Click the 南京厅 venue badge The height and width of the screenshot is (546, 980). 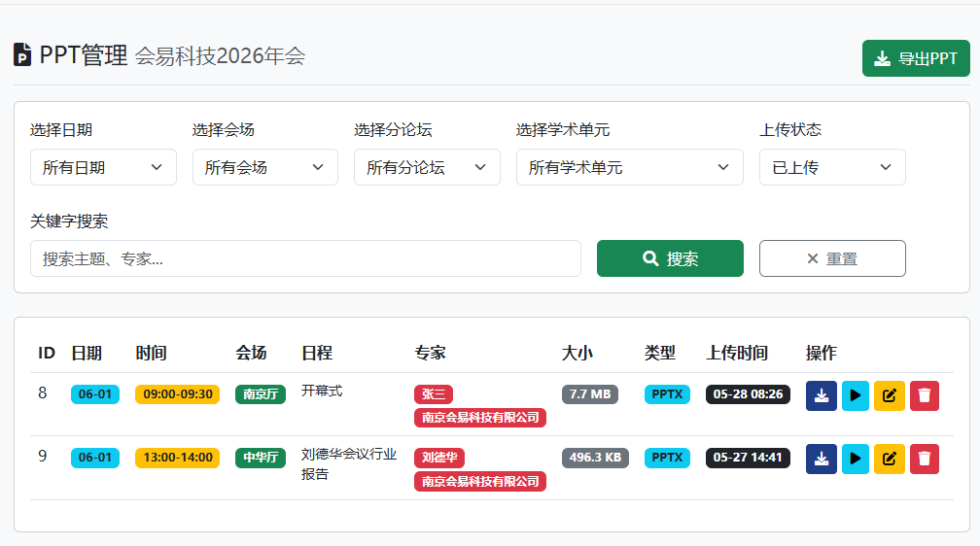[x=261, y=394]
